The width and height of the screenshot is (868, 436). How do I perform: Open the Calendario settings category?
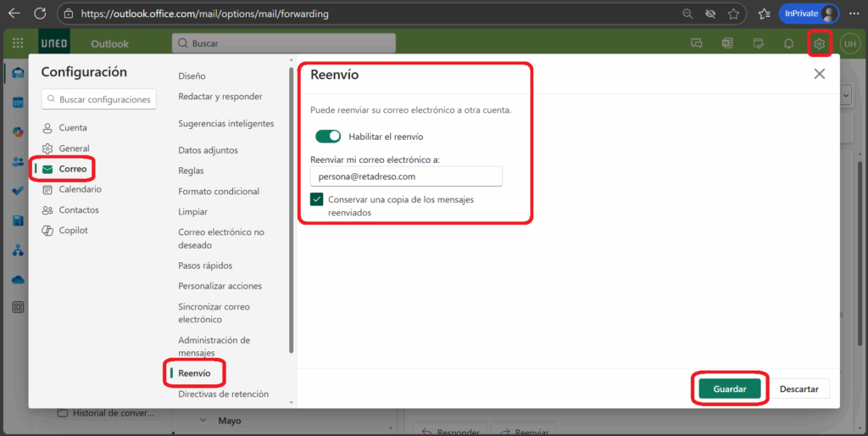[80, 189]
